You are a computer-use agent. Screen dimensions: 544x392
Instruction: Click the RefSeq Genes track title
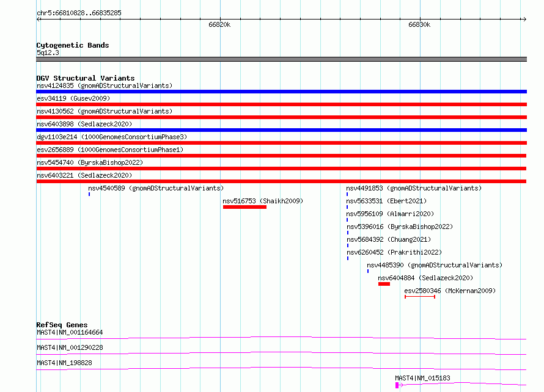click(62, 325)
